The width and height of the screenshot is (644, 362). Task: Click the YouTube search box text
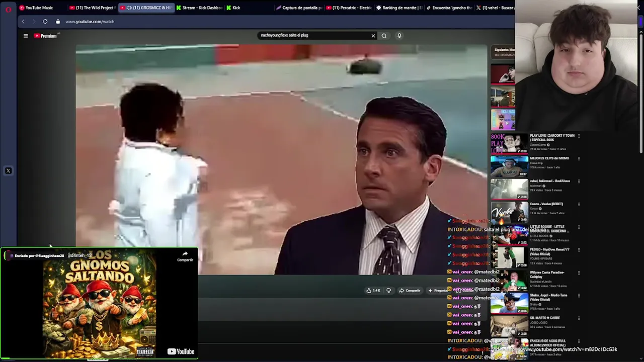pyautogui.click(x=284, y=35)
